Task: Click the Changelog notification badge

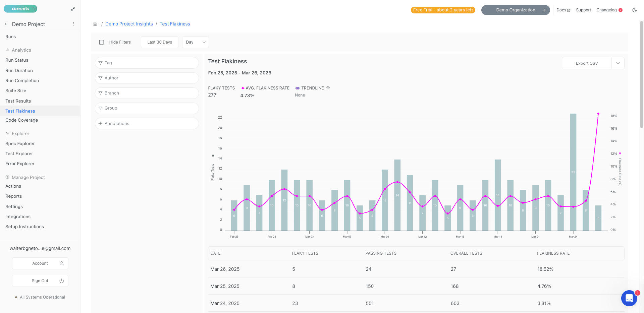Action: 621,10
